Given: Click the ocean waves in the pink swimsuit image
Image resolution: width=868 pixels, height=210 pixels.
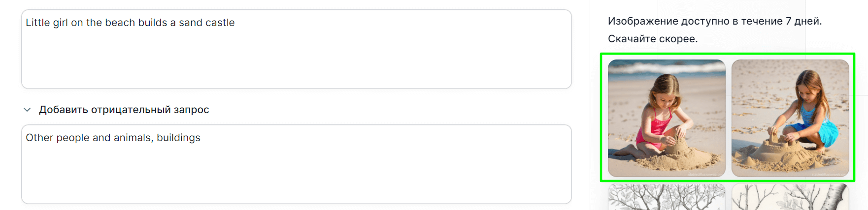Looking at the screenshot, I should (x=667, y=67).
